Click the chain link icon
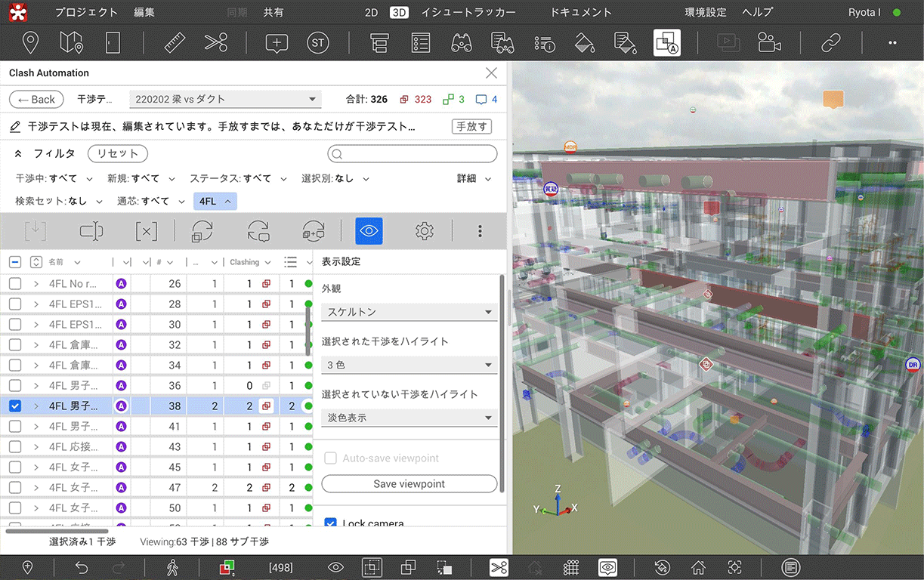924x580 pixels. [831, 42]
